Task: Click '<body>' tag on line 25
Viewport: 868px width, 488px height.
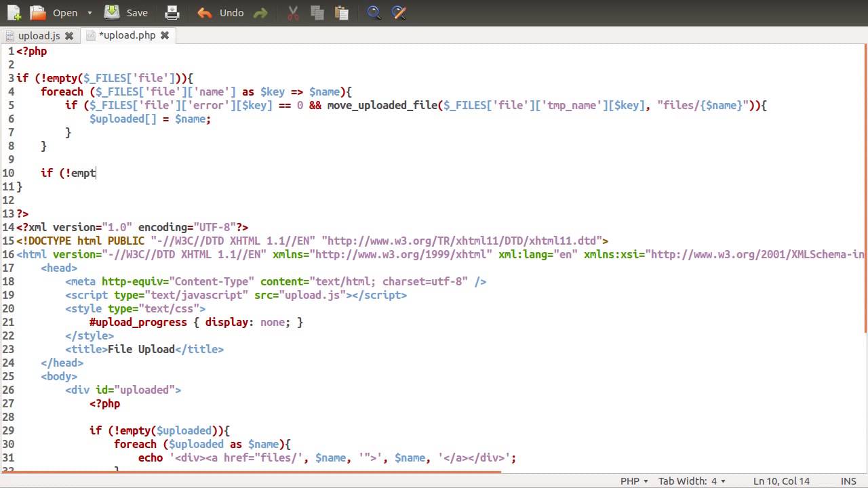Action: pyautogui.click(x=59, y=376)
